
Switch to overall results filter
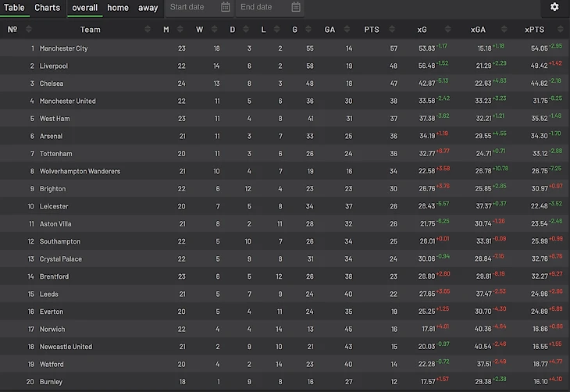pos(85,8)
